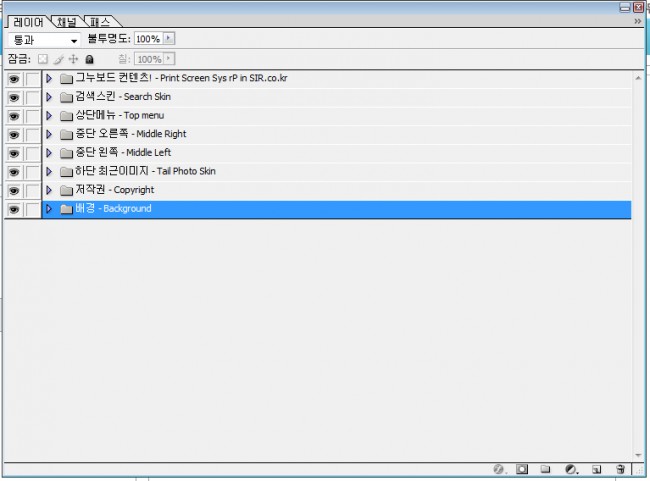Toggle link box for Search Skin group
The image size is (650, 481).
click(x=32, y=97)
